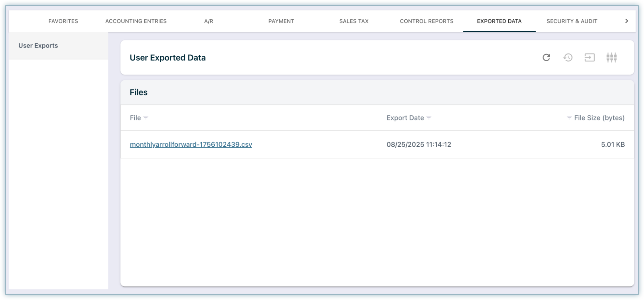This screenshot has width=644, height=300.
Task: Select User Exports in the sidebar
Action: tap(38, 46)
